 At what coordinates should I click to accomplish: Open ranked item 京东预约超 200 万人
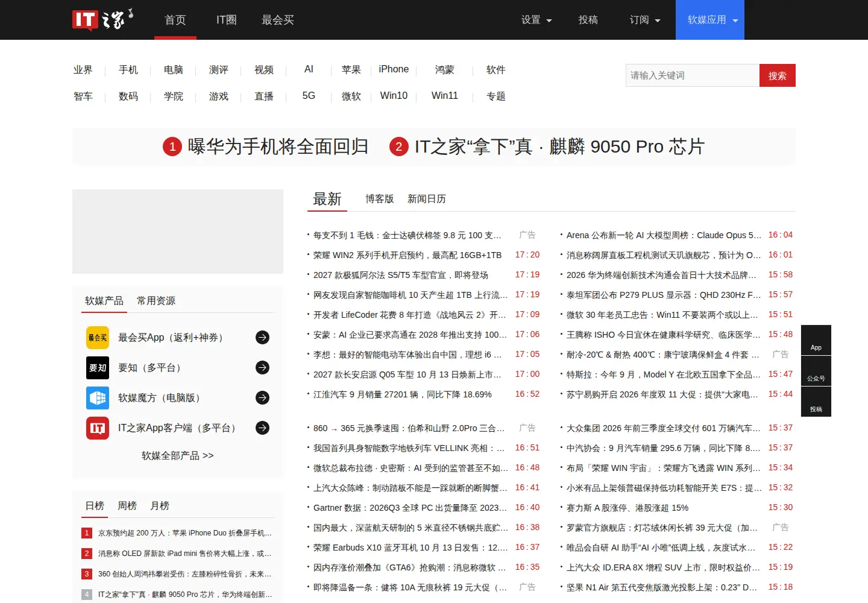185,533
